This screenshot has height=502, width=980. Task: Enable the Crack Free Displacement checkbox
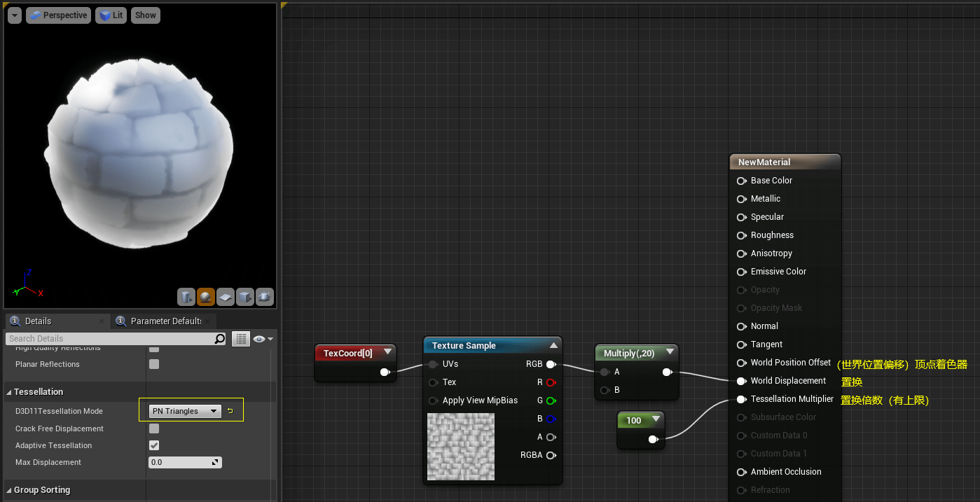click(x=154, y=428)
